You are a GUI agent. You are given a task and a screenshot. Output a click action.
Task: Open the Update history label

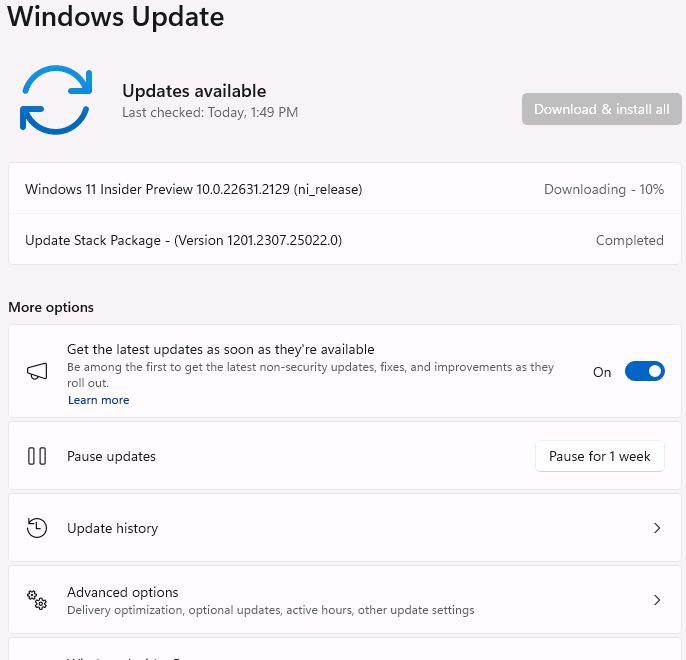click(112, 528)
